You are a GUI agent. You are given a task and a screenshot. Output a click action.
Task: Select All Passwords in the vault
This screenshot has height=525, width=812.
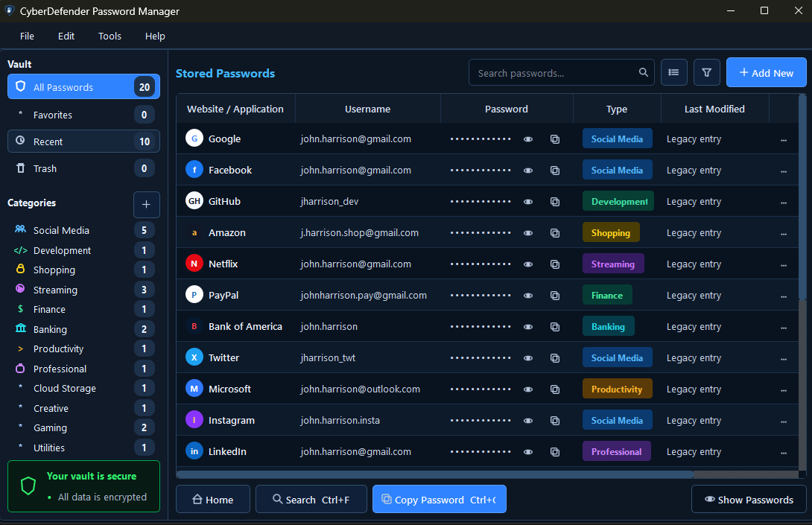pyautogui.click(x=83, y=86)
